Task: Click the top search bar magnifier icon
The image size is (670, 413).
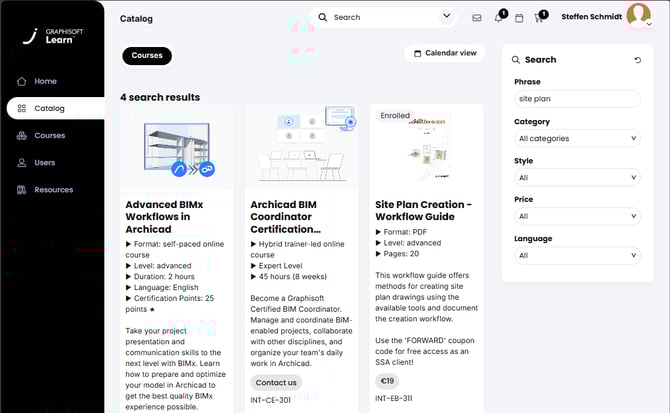Action: point(322,17)
